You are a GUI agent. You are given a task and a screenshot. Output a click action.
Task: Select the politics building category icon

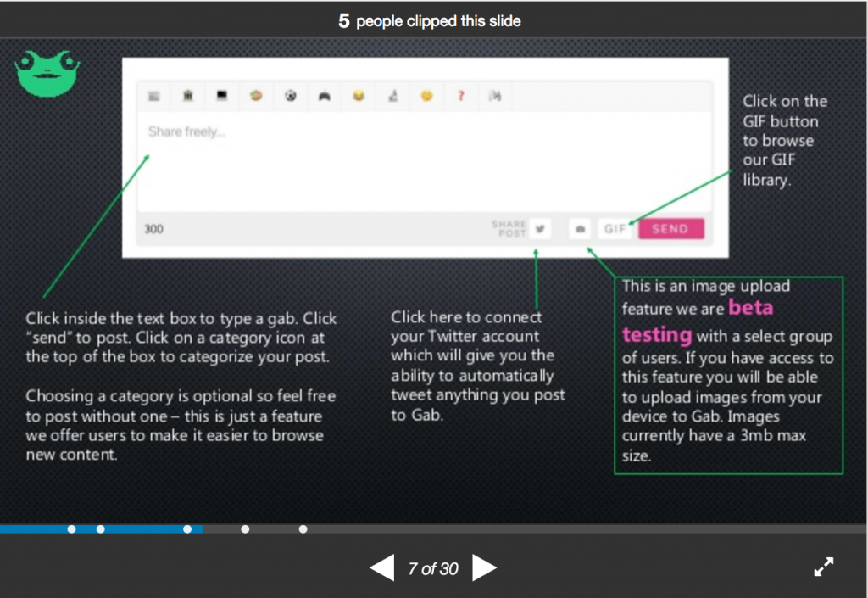coord(188,96)
